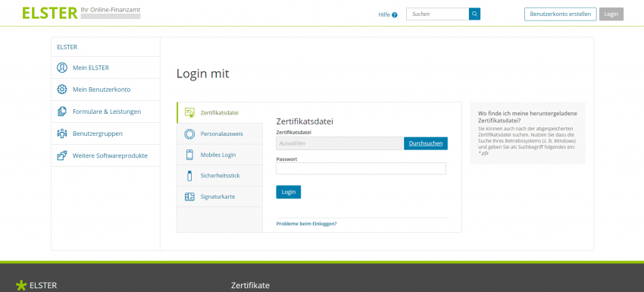Click the Mobiles Login phone icon

tap(189, 155)
